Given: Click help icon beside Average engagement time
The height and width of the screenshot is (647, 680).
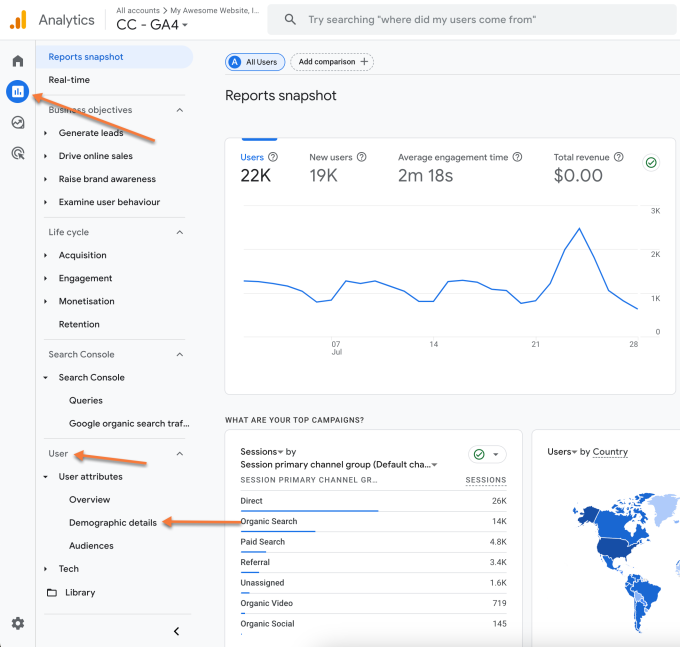Looking at the screenshot, I should pyautogui.click(x=517, y=157).
